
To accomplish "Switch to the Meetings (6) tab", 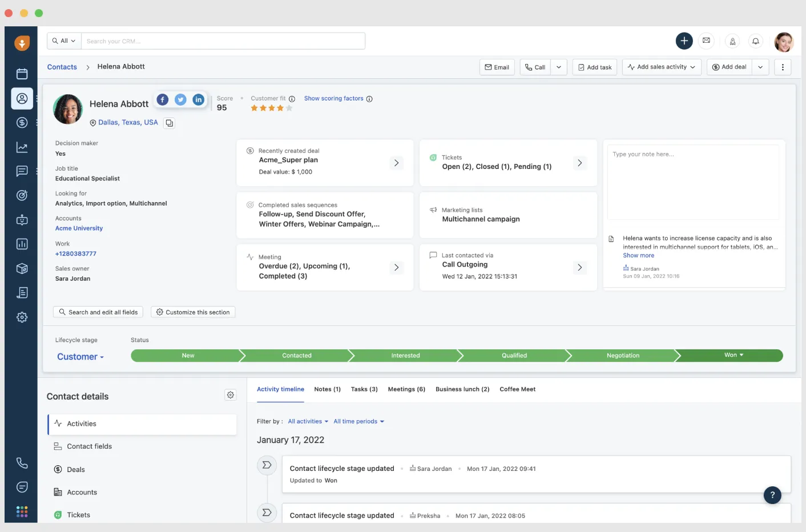I will (406, 389).
